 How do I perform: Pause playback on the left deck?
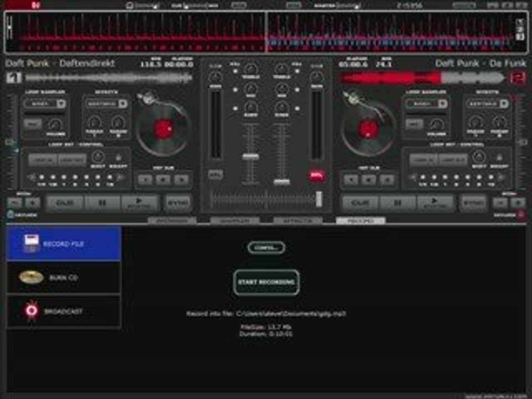[x=102, y=203]
